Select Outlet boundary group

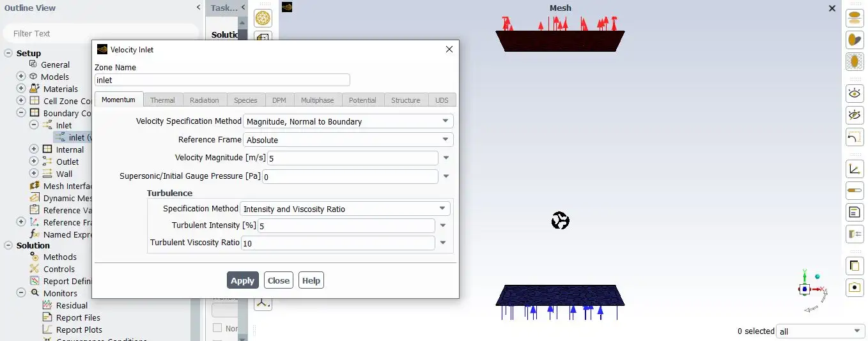(x=67, y=162)
